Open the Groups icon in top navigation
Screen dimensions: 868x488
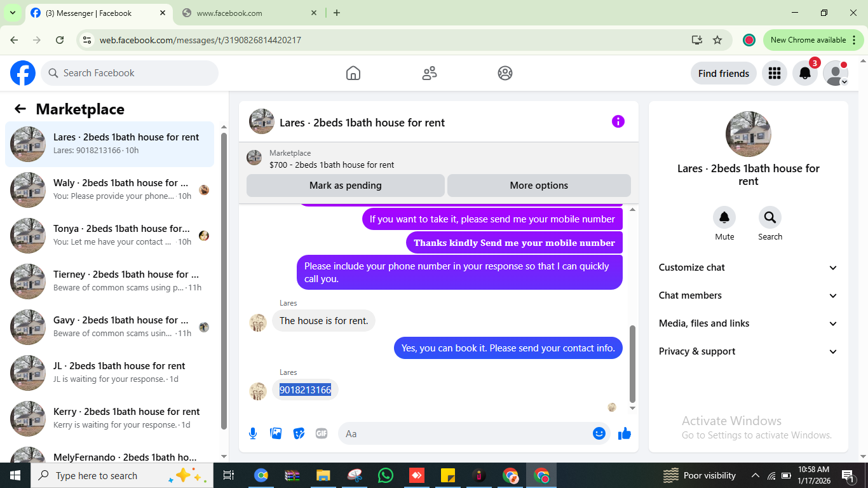click(505, 73)
